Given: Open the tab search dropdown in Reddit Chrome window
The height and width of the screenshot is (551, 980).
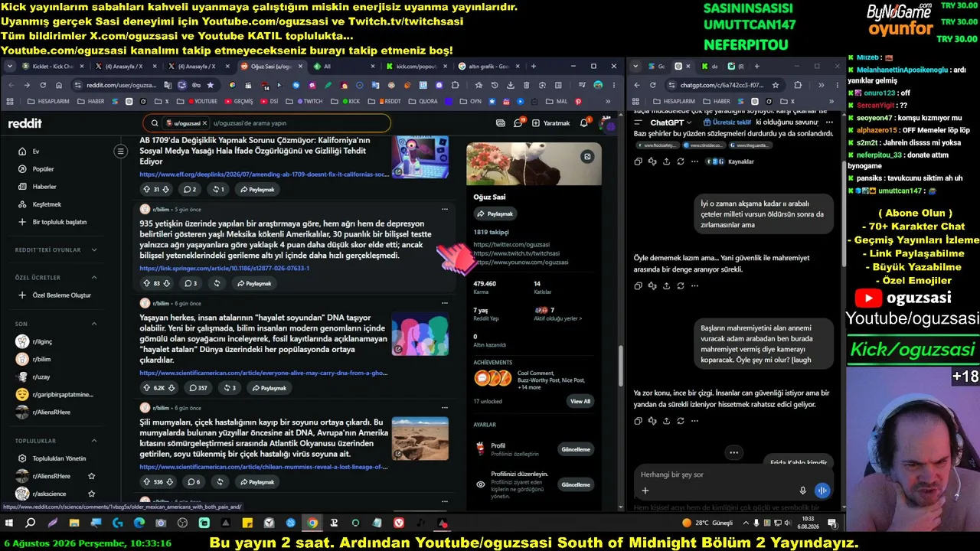Looking at the screenshot, I should 10,67.
